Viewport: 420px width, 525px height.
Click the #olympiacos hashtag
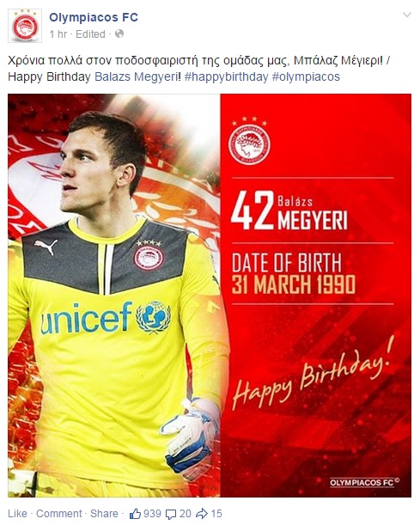click(306, 76)
